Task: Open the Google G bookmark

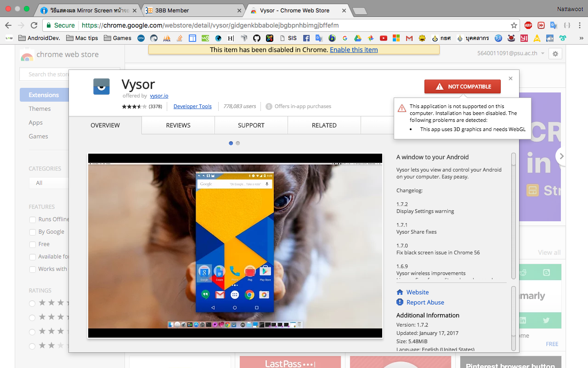Action: [x=345, y=38]
